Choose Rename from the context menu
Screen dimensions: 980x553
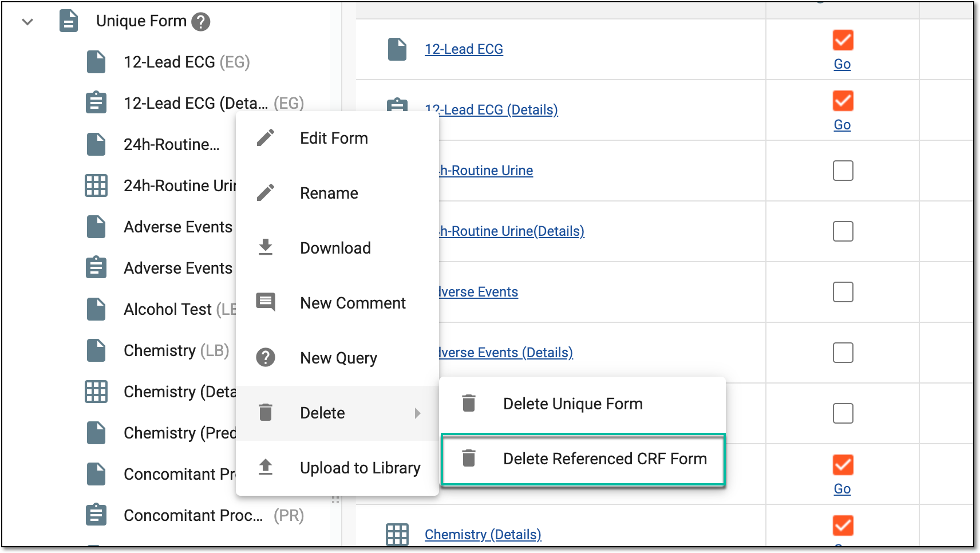(337, 193)
